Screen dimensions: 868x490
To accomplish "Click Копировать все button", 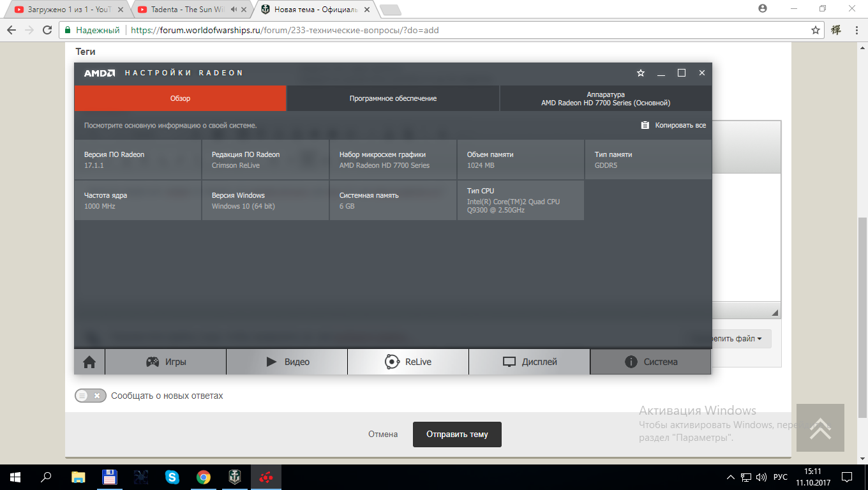I will tap(673, 125).
